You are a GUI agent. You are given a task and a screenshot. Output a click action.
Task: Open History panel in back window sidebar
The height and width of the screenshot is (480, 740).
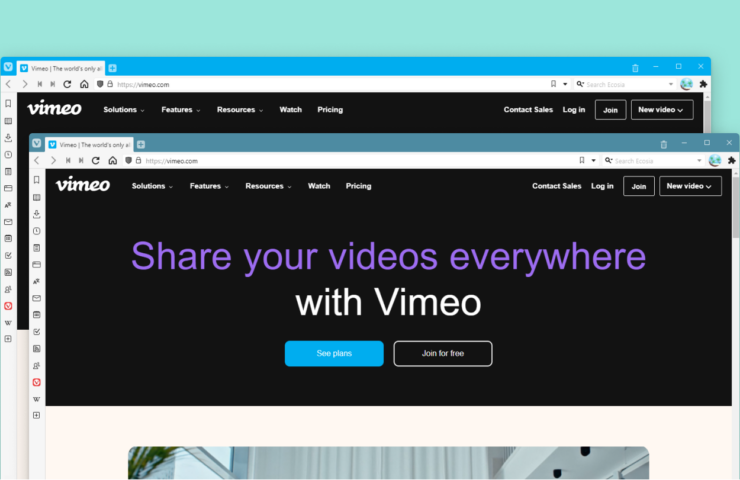pos(8,154)
